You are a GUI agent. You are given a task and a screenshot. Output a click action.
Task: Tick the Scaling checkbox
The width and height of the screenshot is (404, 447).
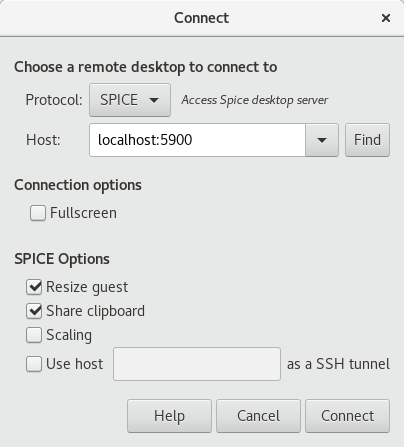click(x=34, y=335)
